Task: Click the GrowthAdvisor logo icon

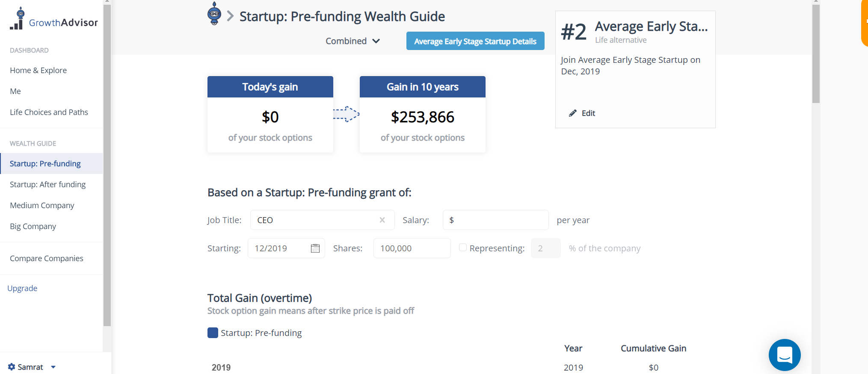Action: (18, 19)
